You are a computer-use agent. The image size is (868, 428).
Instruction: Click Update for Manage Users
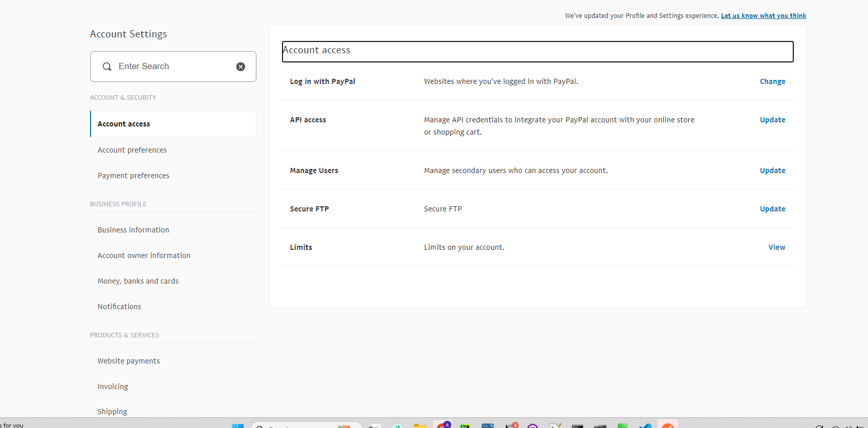(772, 170)
